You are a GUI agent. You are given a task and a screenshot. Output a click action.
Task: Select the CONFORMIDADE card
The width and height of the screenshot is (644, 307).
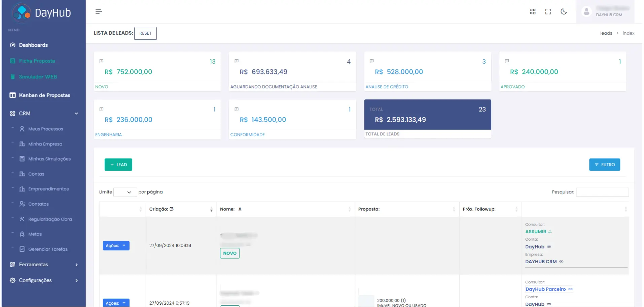coord(292,119)
